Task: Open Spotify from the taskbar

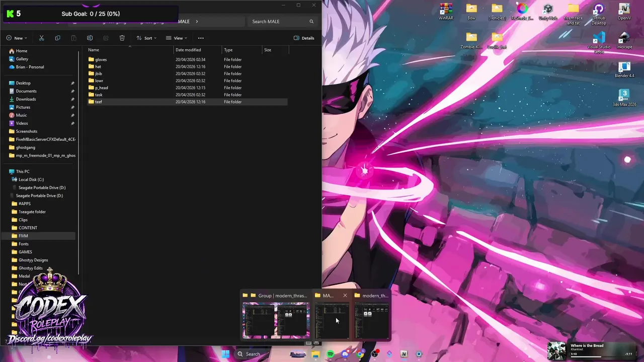Action: (330, 354)
